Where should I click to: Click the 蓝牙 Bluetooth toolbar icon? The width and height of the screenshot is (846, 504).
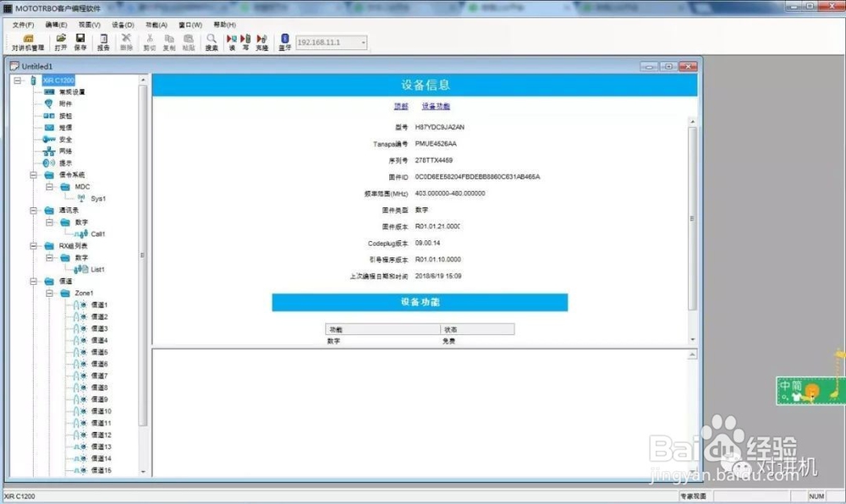point(285,42)
